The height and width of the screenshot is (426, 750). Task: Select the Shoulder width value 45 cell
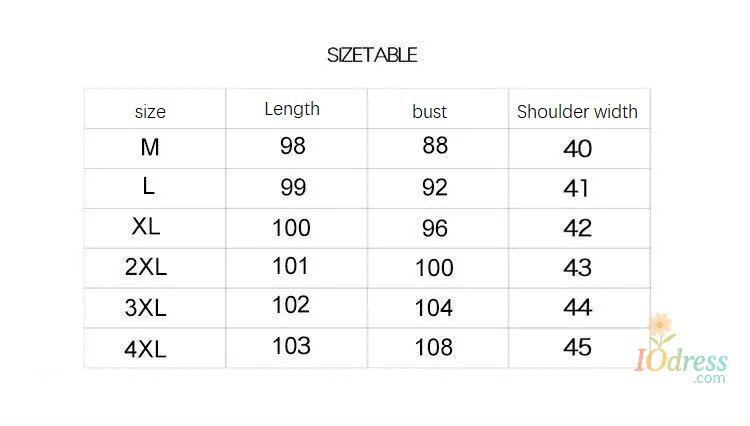pos(578,347)
